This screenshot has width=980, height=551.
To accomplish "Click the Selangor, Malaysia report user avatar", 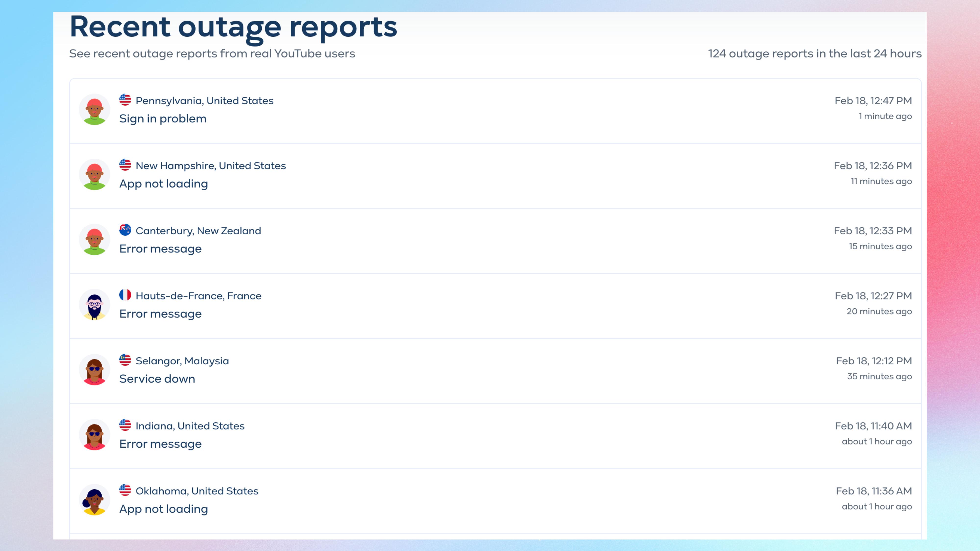I will [94, 370].
